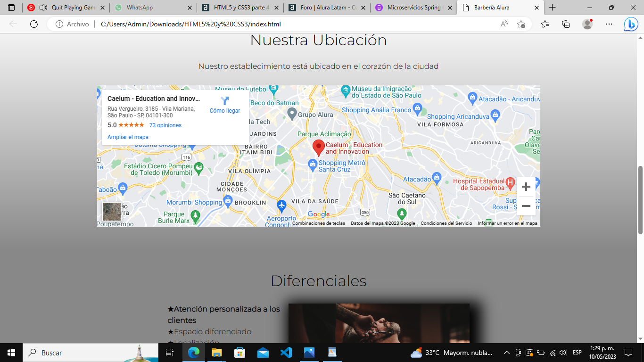
Task: Click the taskbar Buscar search box
Action: 91,353
